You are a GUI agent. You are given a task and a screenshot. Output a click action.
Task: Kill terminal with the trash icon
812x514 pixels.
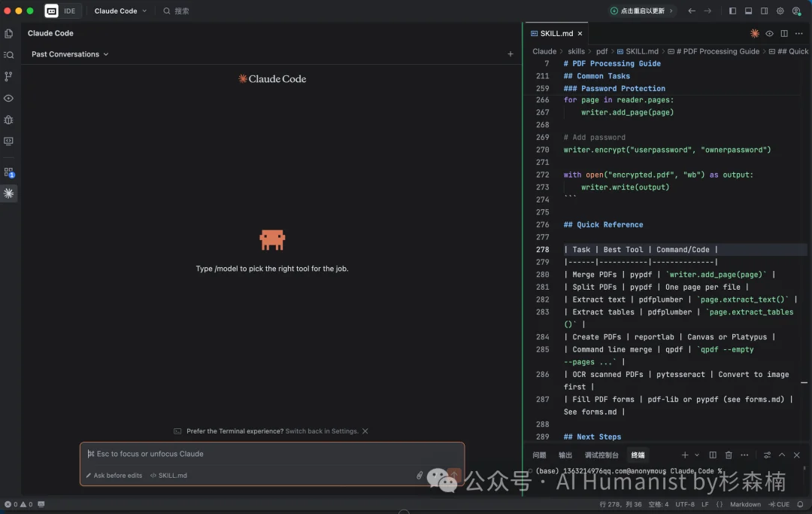pos(729,455)
